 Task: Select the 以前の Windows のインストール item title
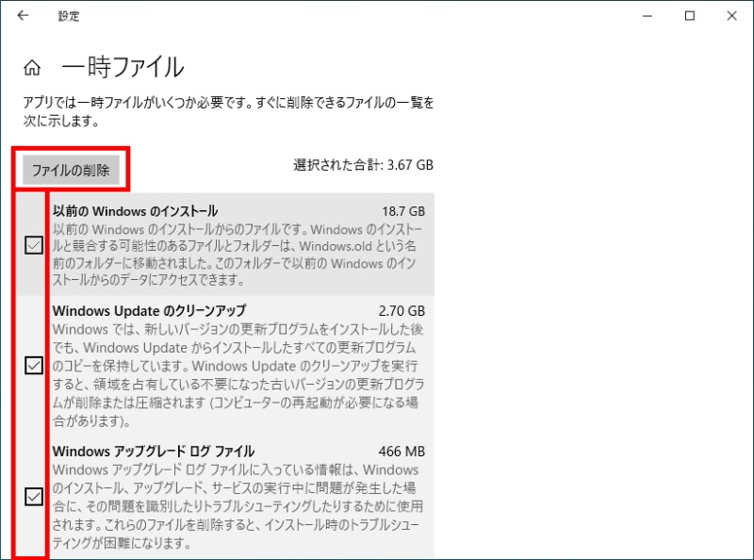pyautogui.click(x=135, y=210)
